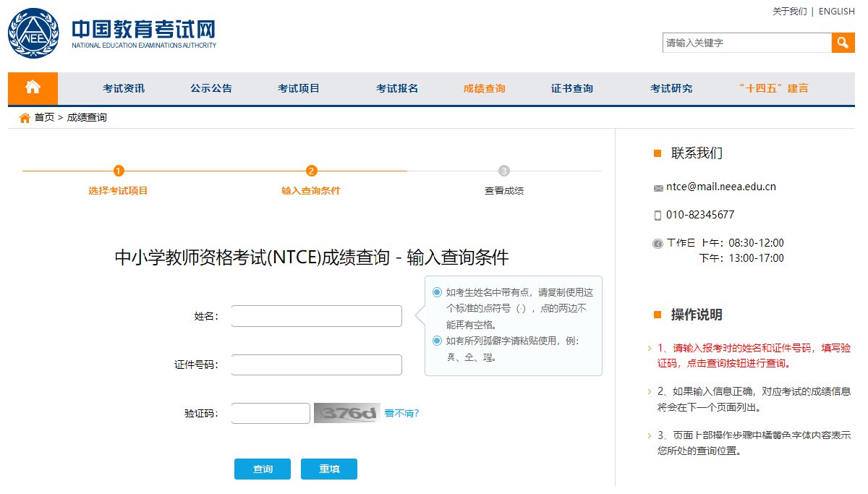Screen dimensions: 868x494
Task: Click the clock icon beside working hours
Action: point(658,244)
